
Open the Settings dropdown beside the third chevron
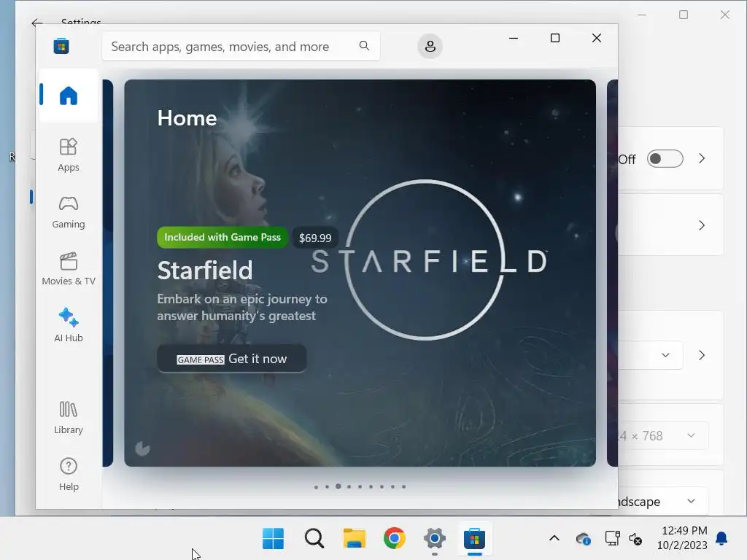651,355
